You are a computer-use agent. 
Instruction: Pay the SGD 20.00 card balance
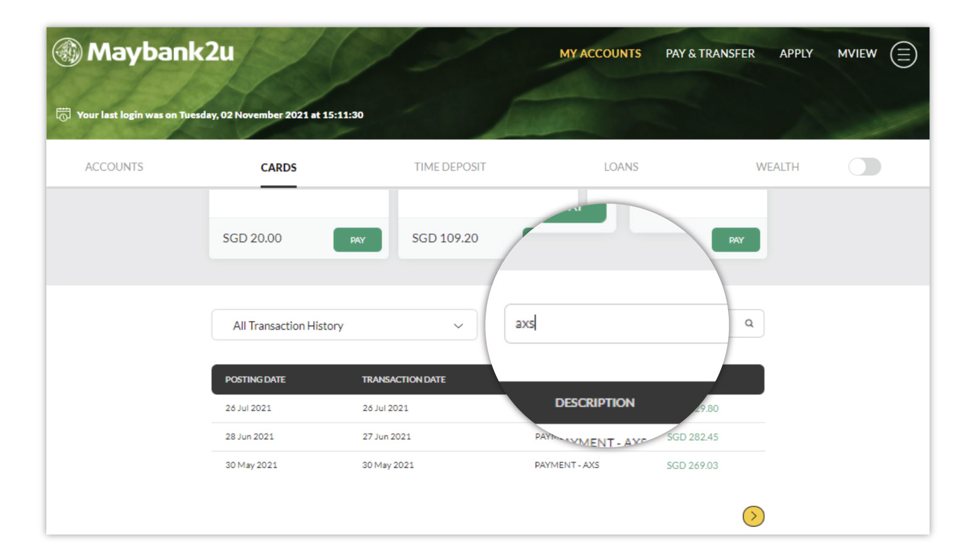[x=358, y=239]
